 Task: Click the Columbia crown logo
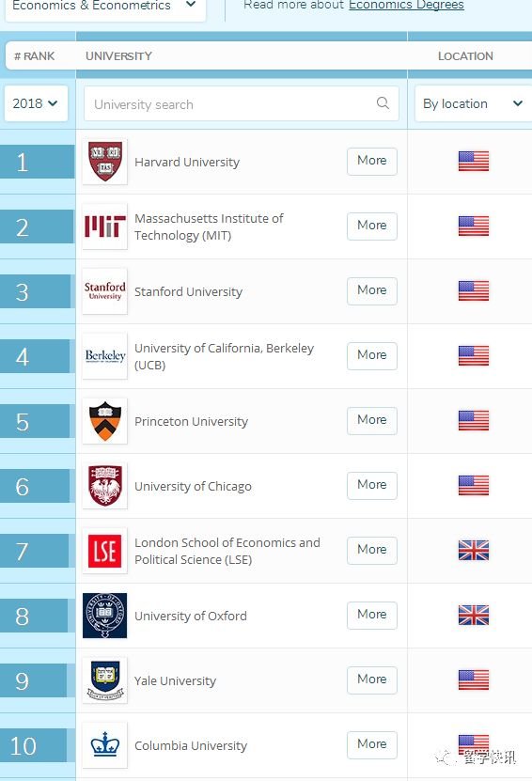[104, 744]
